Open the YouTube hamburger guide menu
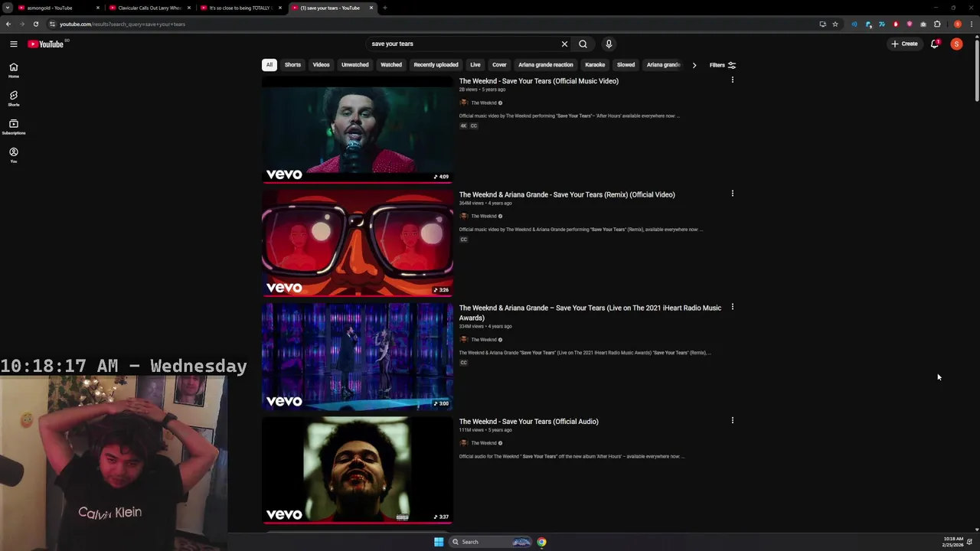 [13, 44]
